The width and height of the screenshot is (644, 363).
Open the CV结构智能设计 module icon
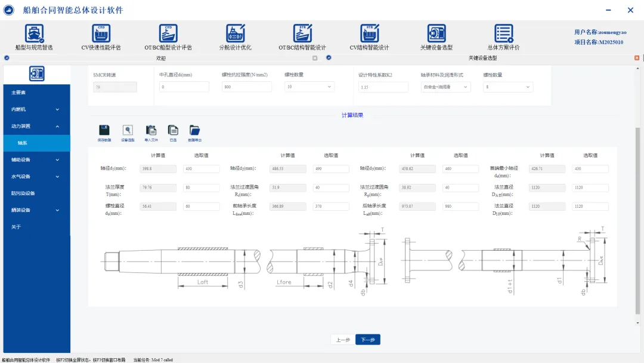tap(370, 33)
